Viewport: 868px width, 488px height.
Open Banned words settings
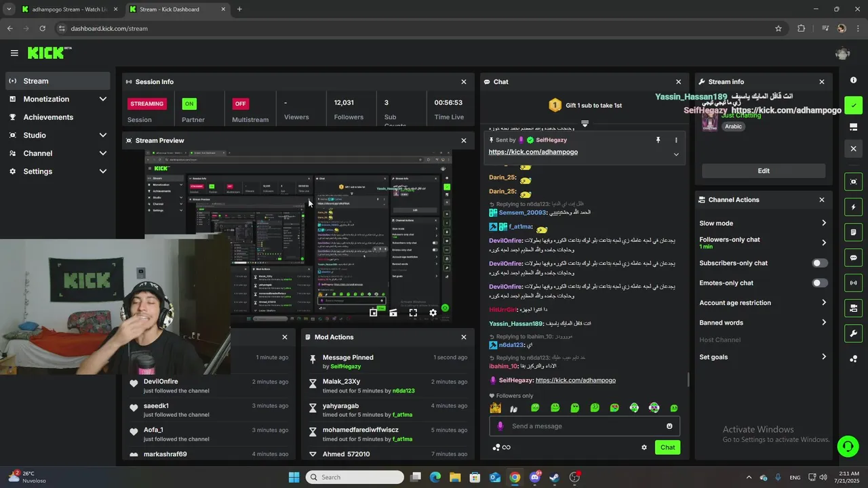click(x=763, y=323)
